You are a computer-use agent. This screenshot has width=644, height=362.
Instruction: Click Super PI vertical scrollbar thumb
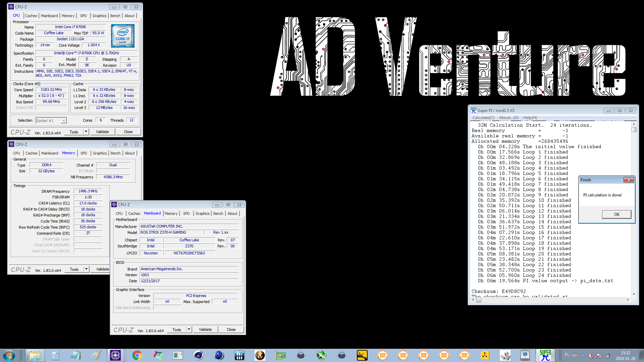(x=634, y=129)
